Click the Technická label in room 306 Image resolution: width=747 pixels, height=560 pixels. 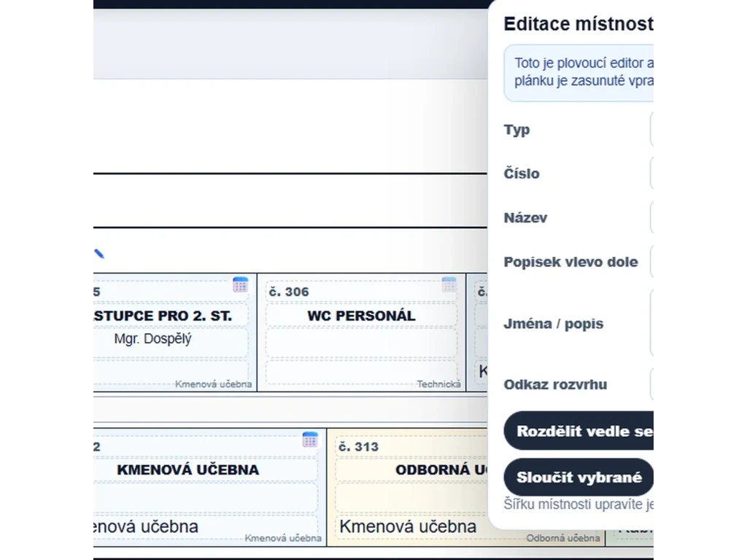[x=438, y=384]
